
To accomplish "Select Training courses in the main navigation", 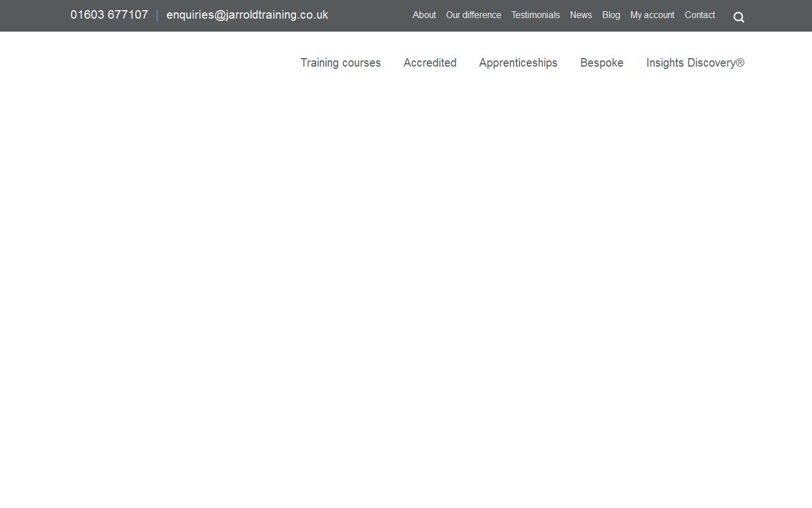I will coord(341,63).
